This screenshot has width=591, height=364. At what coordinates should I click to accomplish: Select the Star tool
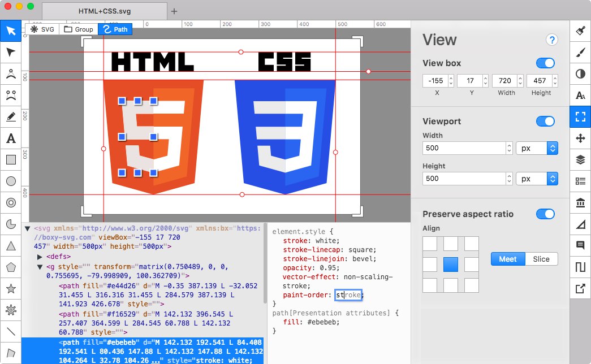click(11, 289)
